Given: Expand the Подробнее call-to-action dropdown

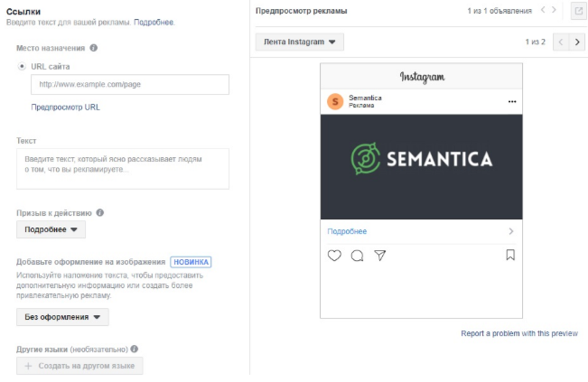Looking at the screenshot, I should pyautogui.click(x=51, y=229).
